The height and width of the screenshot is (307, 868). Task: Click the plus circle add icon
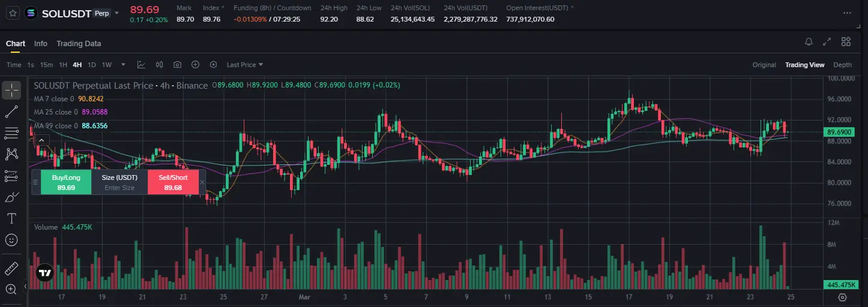(x=196, y=65)
